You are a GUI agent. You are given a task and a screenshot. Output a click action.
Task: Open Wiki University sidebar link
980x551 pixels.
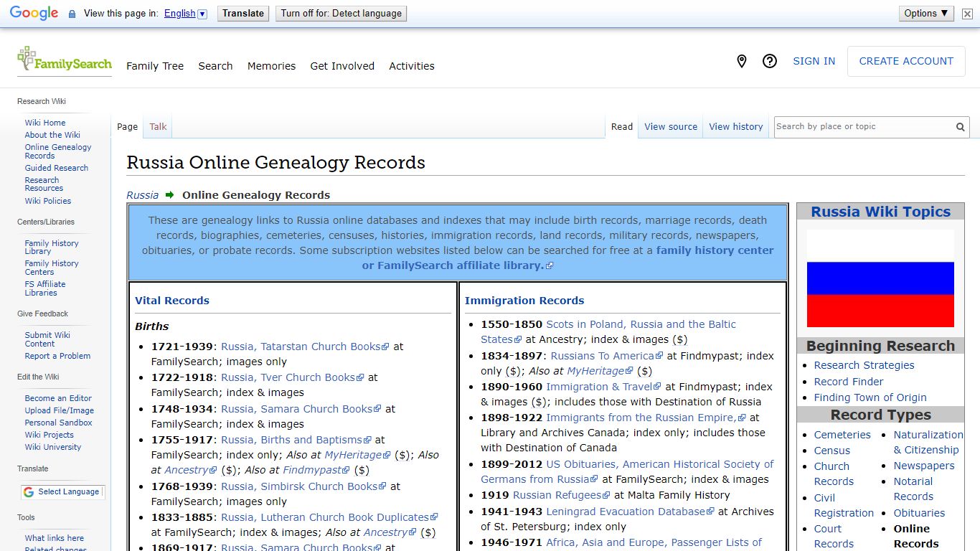click(x=53, y=447)
